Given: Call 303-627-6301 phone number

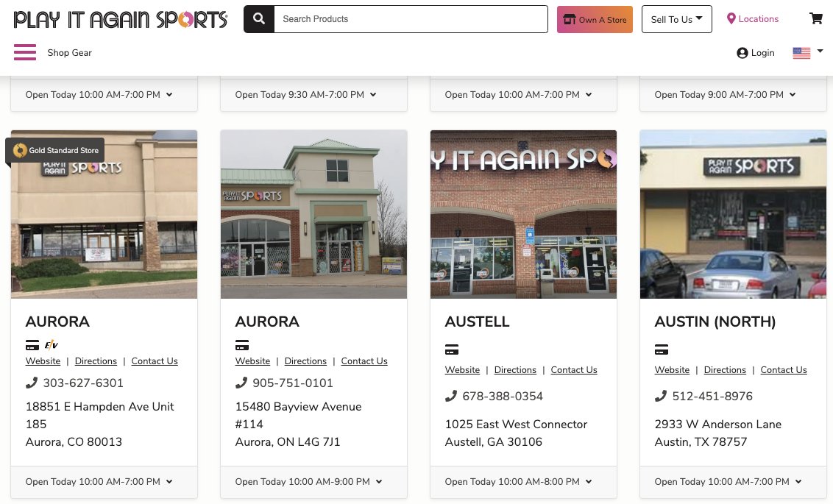Looking at the screenshot, I should 83,383.
